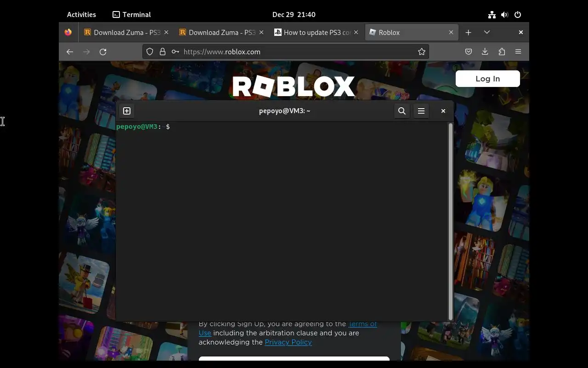Open Firefox application menu
Screen dimensions: 588x368
[518, 52]
